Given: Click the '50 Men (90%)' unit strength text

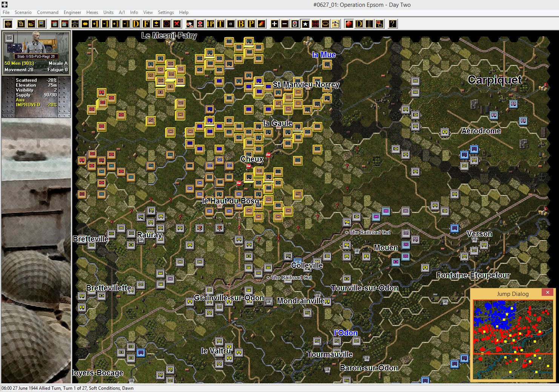Looking at the screenshot, I should point(19,63).
